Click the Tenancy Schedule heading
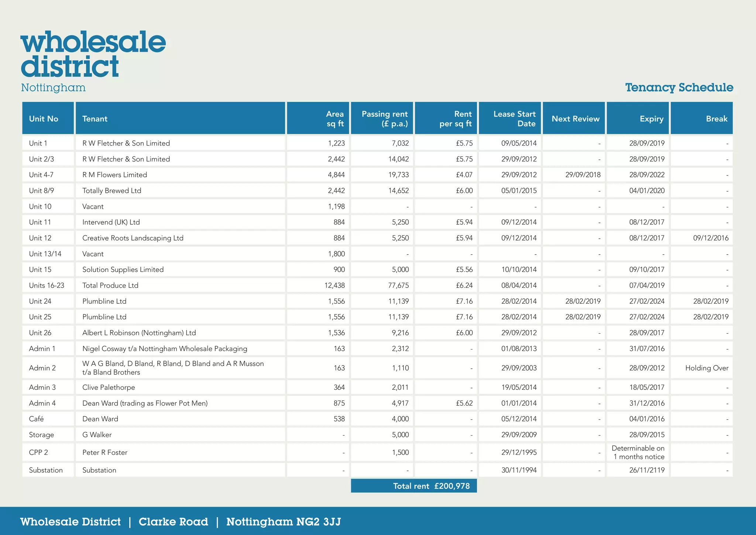756x535 pixels. coord(679,88)
